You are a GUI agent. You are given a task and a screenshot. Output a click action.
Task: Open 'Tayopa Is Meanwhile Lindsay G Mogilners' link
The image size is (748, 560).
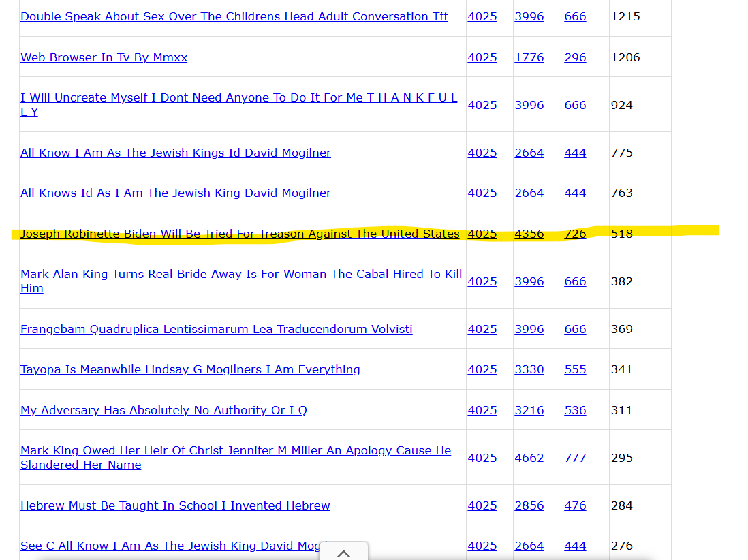[190, 370]
